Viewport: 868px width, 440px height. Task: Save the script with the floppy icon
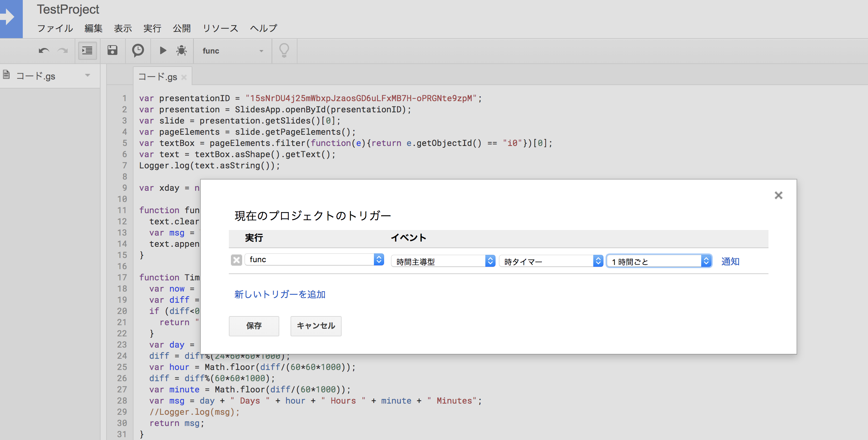[112, 51]
